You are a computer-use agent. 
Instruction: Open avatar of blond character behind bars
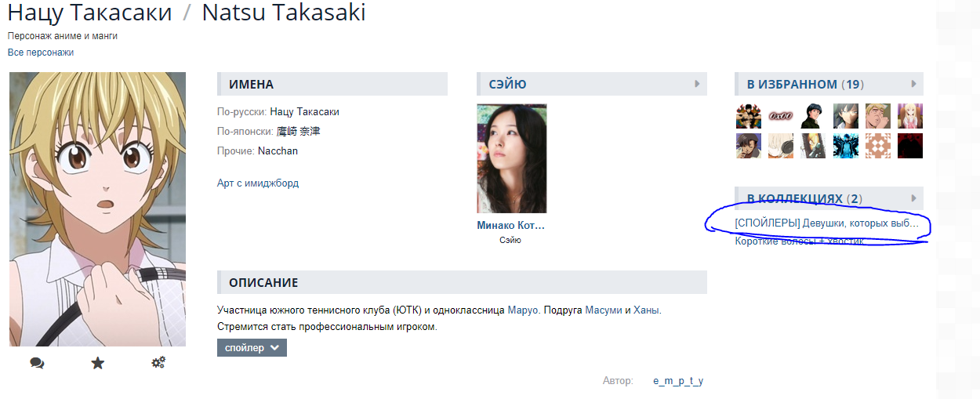tap(813, 146)
